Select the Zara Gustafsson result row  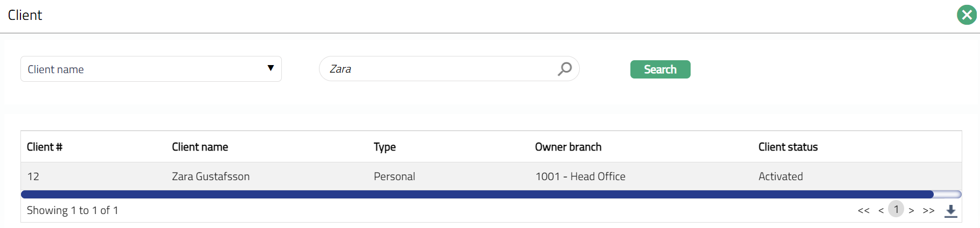point(211,176)
